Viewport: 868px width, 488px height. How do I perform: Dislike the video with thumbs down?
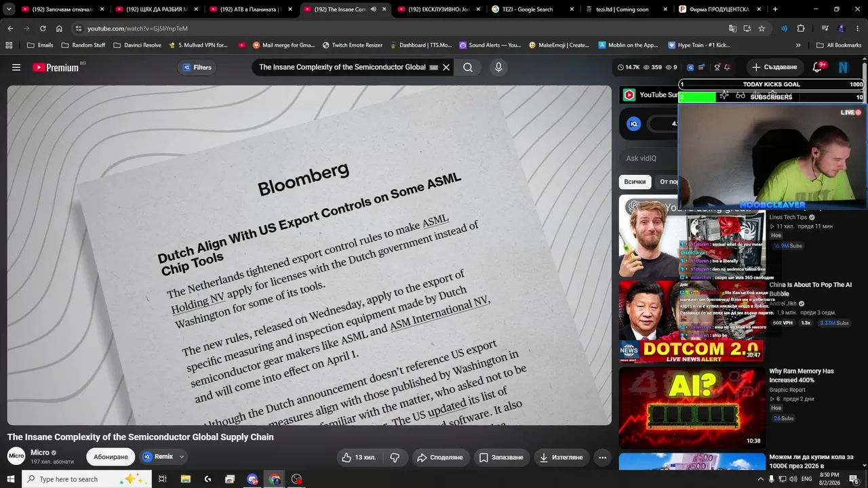click(395, 457)
